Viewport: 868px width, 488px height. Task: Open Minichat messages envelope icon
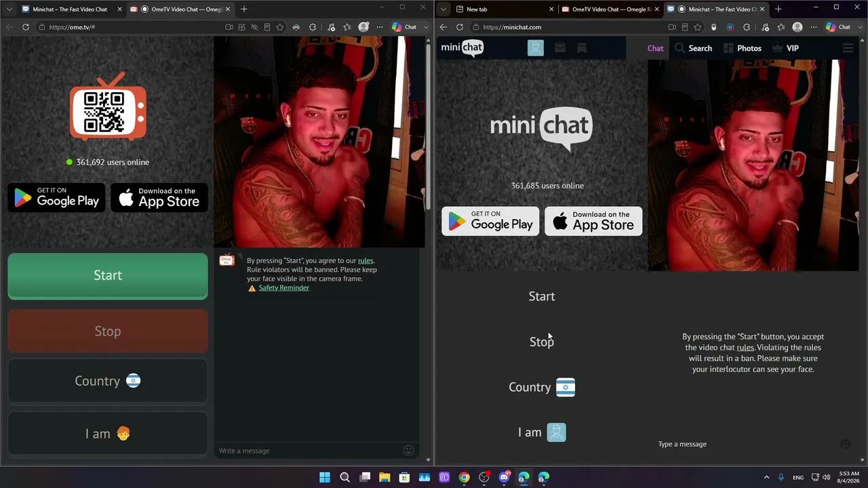559,48
